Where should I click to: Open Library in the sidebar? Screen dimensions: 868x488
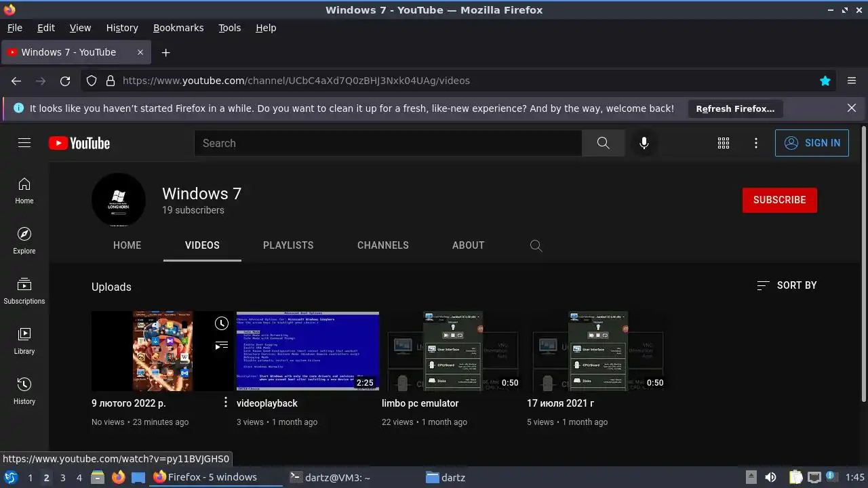[x=24, y=341]
